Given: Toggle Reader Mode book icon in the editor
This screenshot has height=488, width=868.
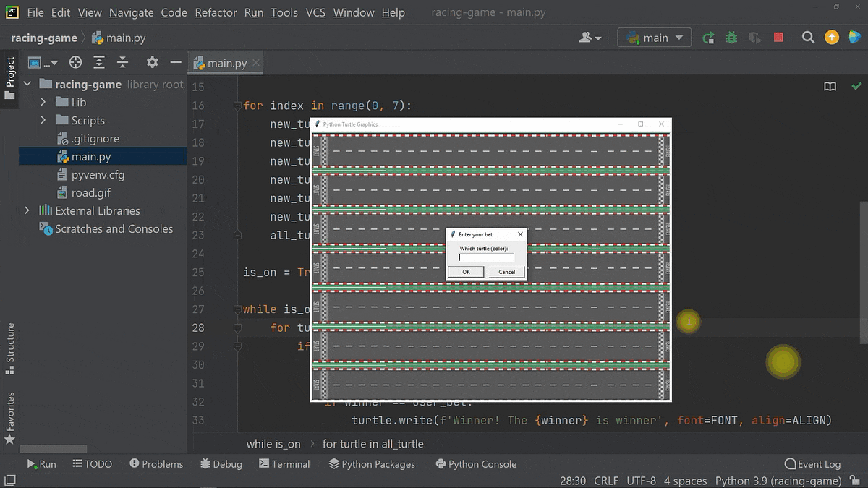Looking at the screenshot, I should point(830,87).
